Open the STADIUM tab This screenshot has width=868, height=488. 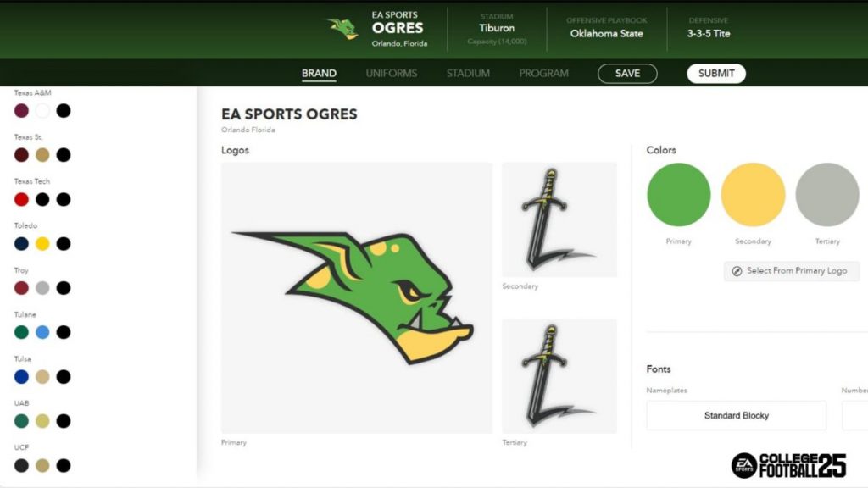coord(468,73)
